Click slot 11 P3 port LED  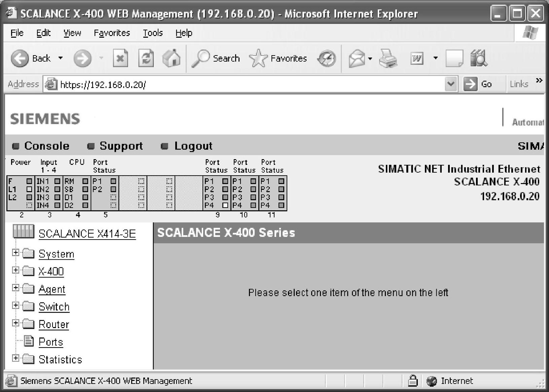point(281,197)
